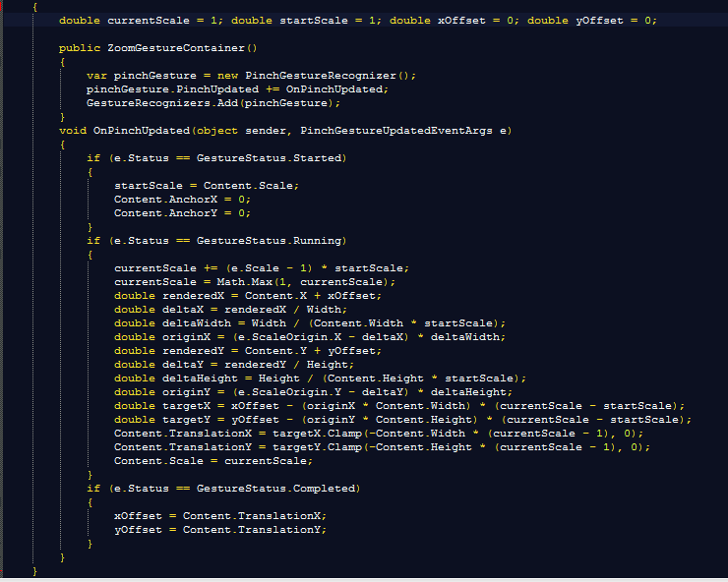The width and height of the screenshot is (728, 582).
Task: Click 'double startScale = 1;' declaration in first line
Action: [306, 21]
